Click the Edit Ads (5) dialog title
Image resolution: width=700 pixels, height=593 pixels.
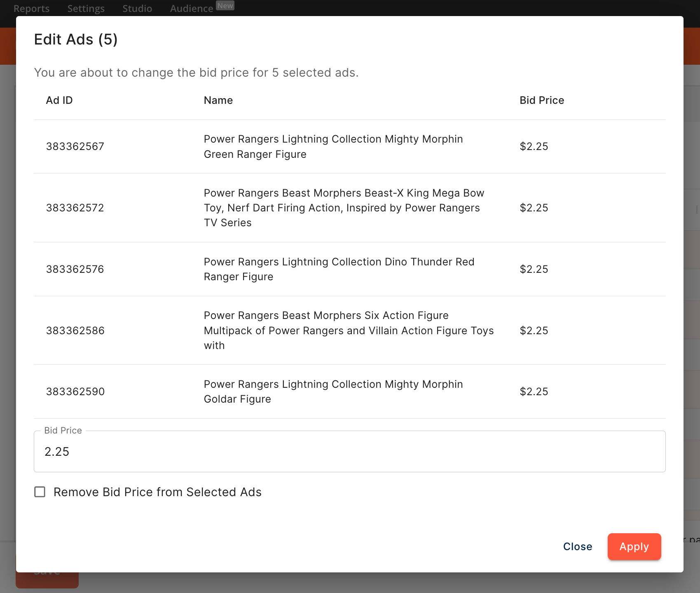pyautogui.click(x=76, y=40)
